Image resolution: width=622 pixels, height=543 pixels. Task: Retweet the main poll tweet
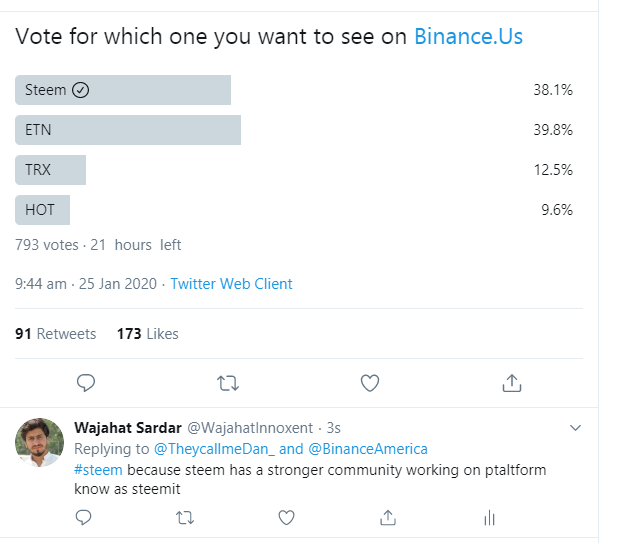228,383
